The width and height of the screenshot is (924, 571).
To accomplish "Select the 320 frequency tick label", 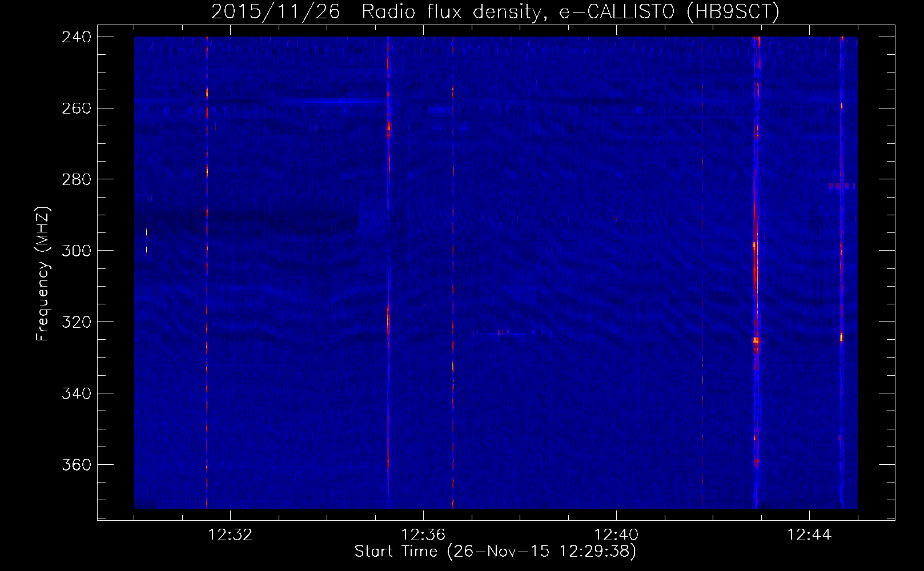I will click(x=77, y=322).
